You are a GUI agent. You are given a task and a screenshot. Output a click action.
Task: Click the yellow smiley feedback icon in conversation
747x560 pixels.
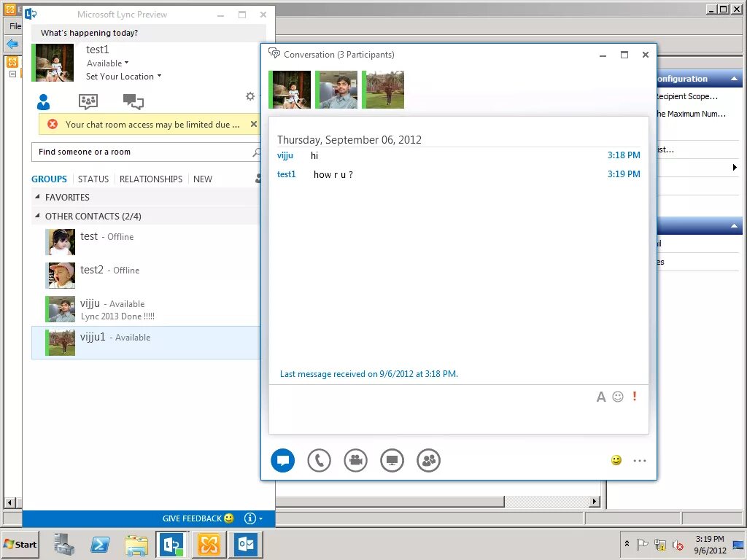(616, 460)
